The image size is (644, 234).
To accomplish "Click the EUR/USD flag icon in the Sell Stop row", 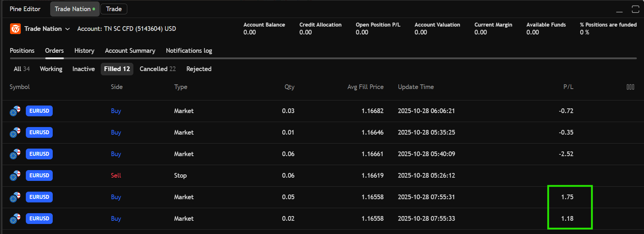I will pyautogui.click(x=15, y=175).
